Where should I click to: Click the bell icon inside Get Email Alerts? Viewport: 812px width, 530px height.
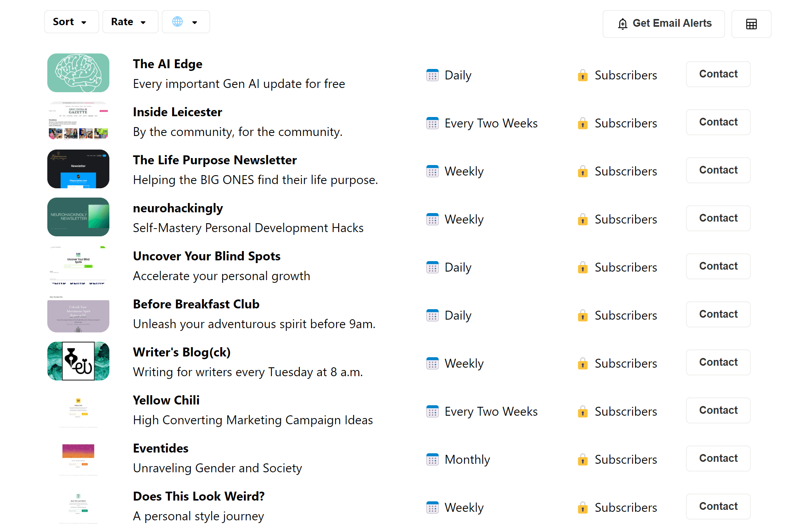[x=622, y=24]
